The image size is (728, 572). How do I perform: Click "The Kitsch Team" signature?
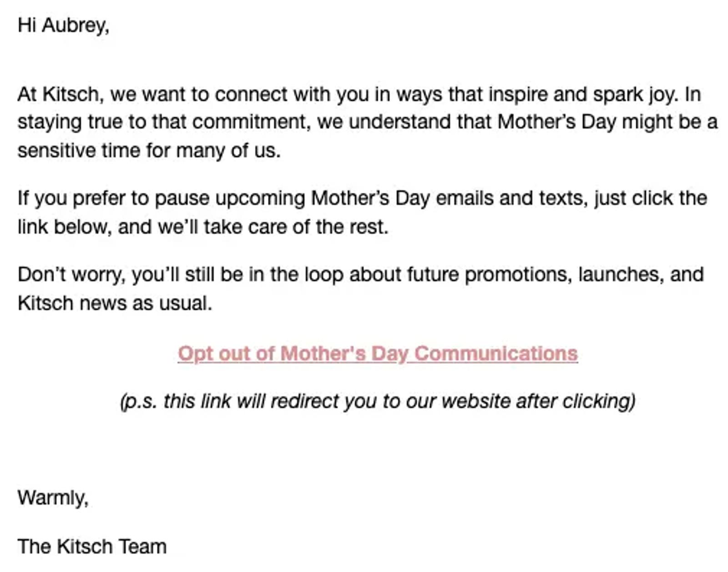click(x=92, y=547)
